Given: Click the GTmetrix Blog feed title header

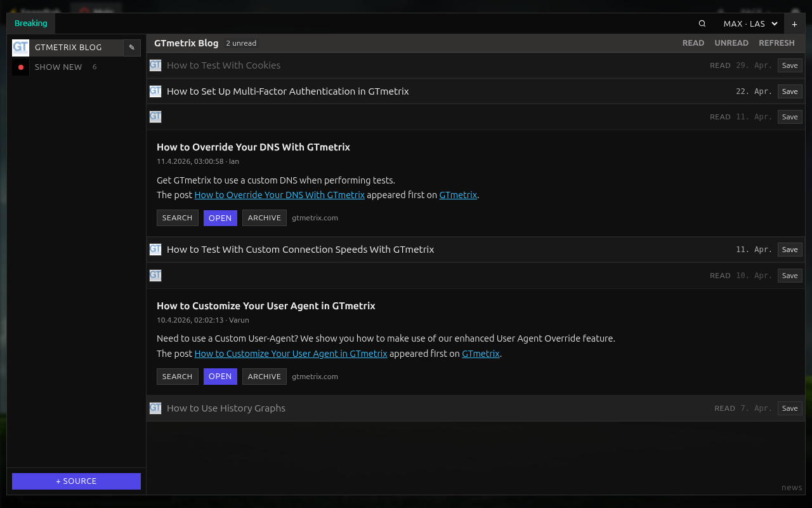Looking at the screenshot, I should pos(186,43).
